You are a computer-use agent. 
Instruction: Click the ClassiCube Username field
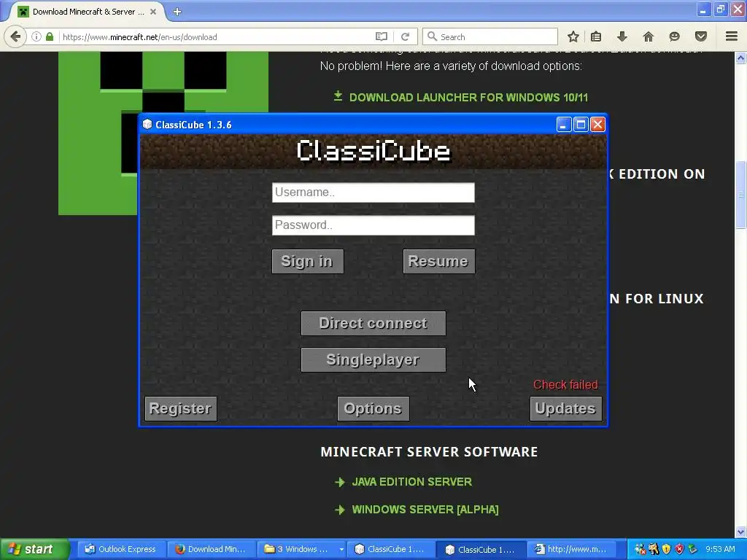373,192
